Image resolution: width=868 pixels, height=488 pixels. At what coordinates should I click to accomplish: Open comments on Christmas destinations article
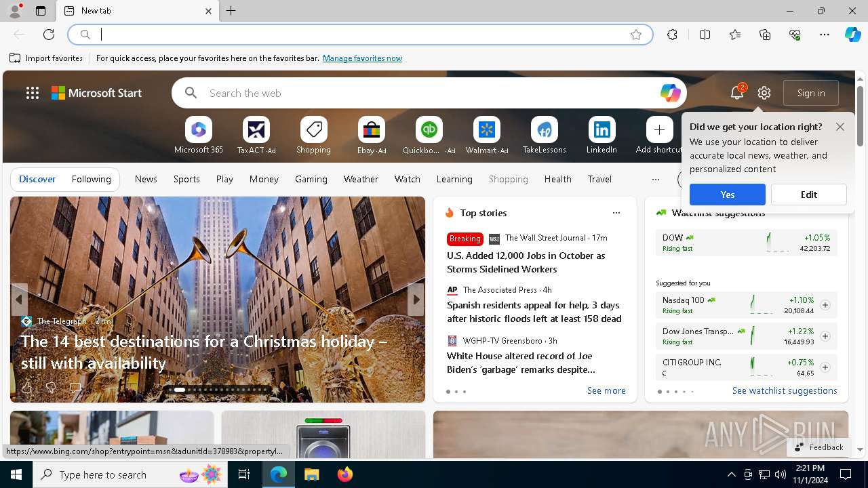pyautogui.click(x=75, y=388)
